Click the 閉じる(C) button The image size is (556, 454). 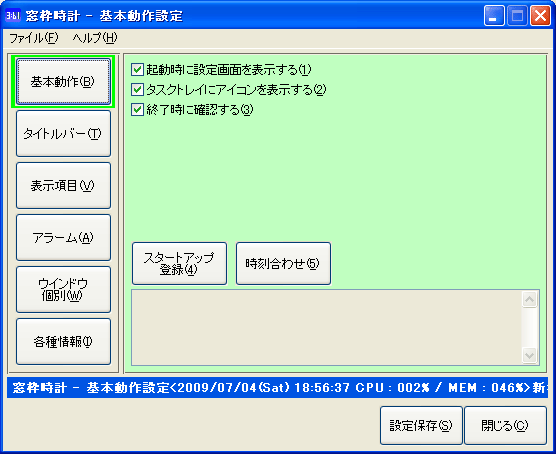point(505,425)
